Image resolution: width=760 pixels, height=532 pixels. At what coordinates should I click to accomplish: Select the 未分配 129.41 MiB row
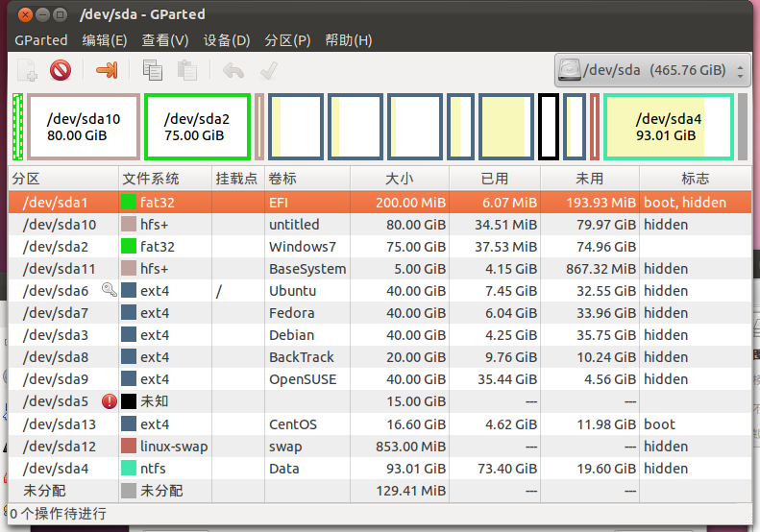pos(380,491)
